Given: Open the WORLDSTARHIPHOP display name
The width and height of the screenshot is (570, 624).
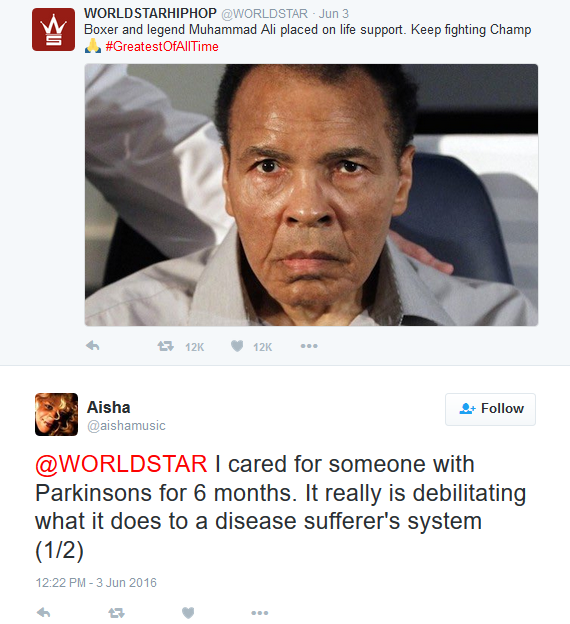Looking at the screenshot, I should pos(150,13).
